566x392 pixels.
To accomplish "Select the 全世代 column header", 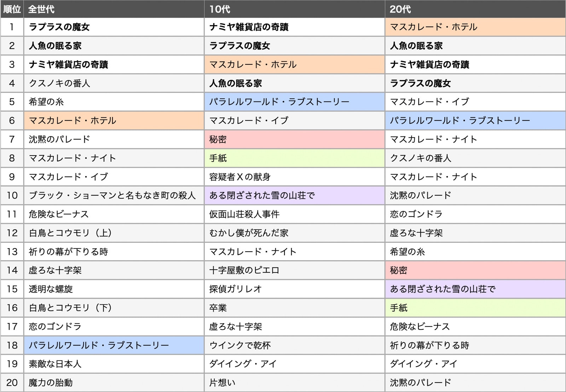I will click(x=41, y=9).
